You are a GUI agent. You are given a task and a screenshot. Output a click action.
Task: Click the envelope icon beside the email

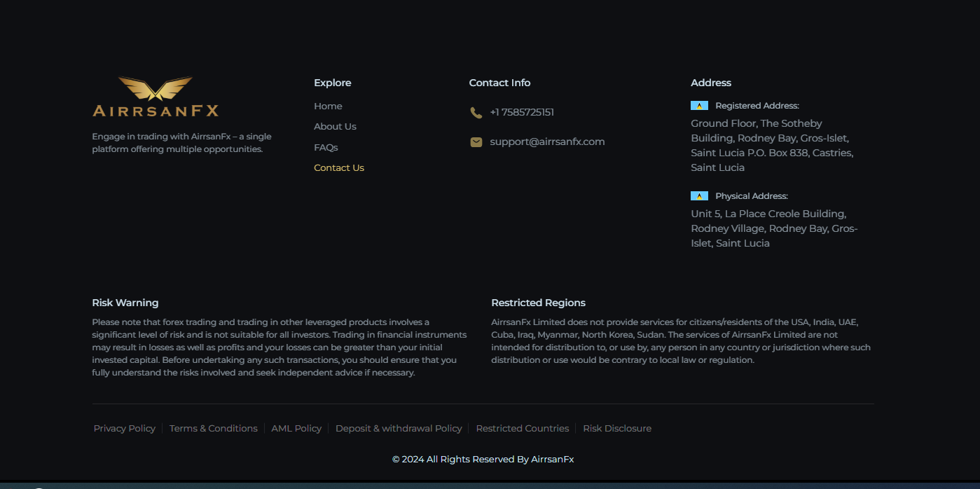476,142
